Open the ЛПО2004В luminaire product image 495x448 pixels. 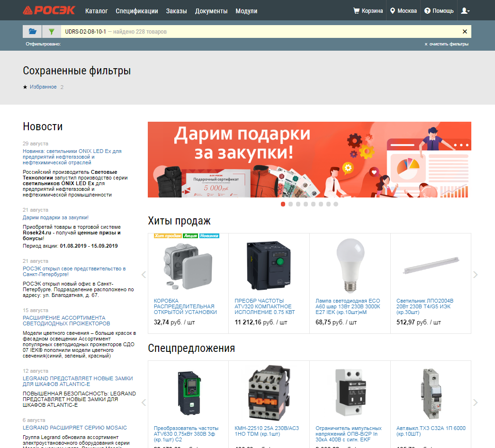click(431, 265)
